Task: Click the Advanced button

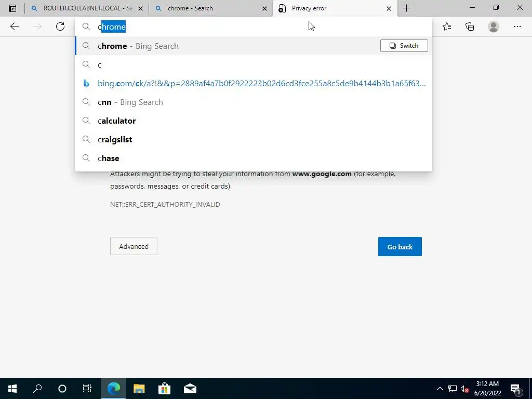Action: click(x=134, y=246)
